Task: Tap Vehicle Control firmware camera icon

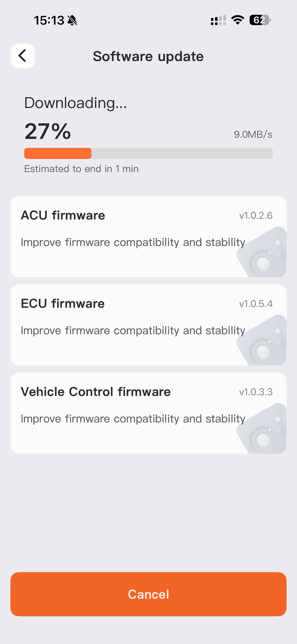Action: pyautogui.click(x=262, y=428)
